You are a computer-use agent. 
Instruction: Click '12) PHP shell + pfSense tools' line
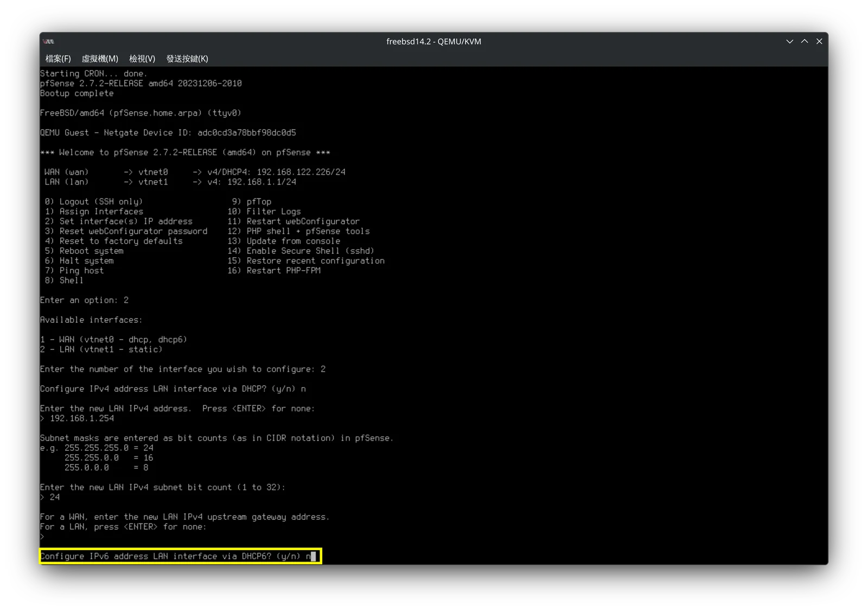pyautogui.click(x=298, y=231)
